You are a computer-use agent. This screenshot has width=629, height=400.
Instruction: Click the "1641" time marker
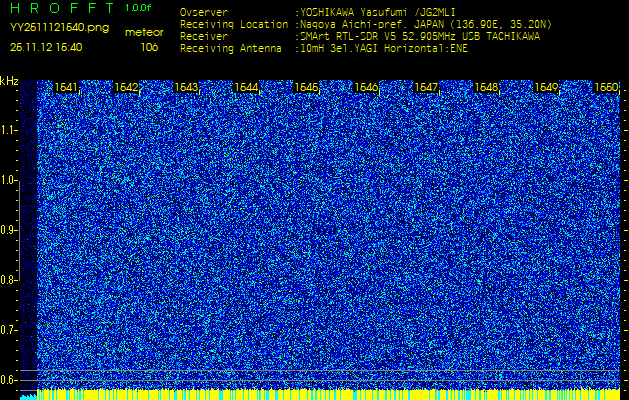click(66, 87)
